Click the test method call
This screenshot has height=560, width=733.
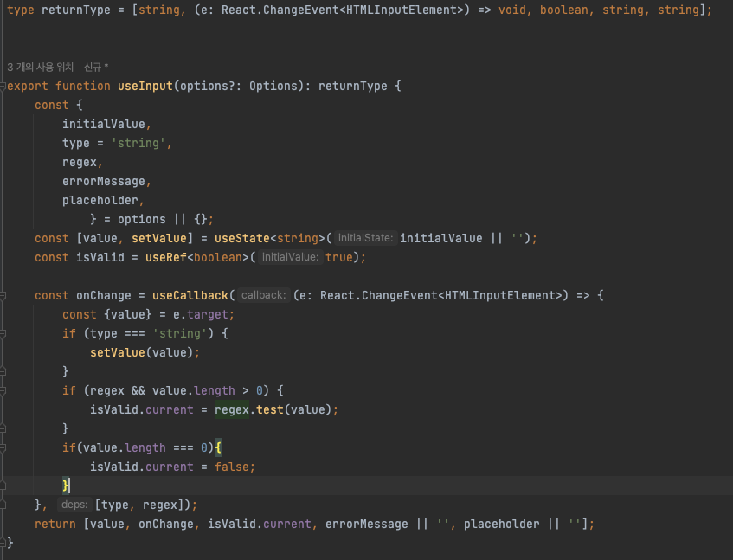[270, 410]
